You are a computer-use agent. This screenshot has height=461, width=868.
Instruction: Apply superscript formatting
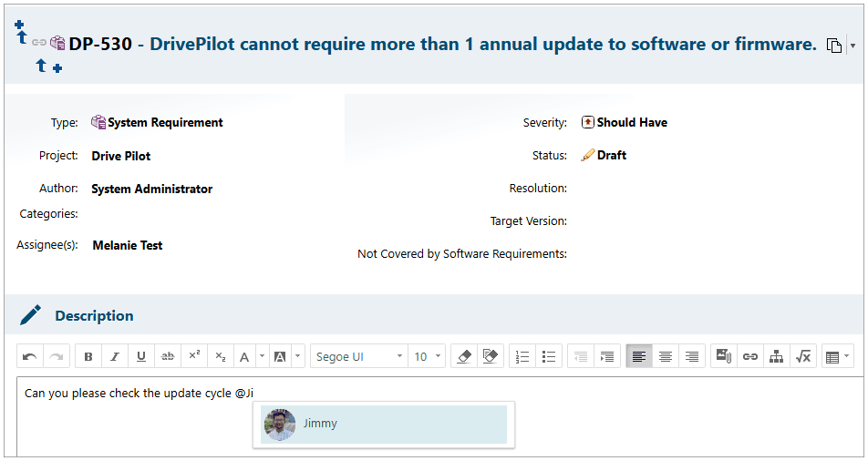click(x=194, y=356)
